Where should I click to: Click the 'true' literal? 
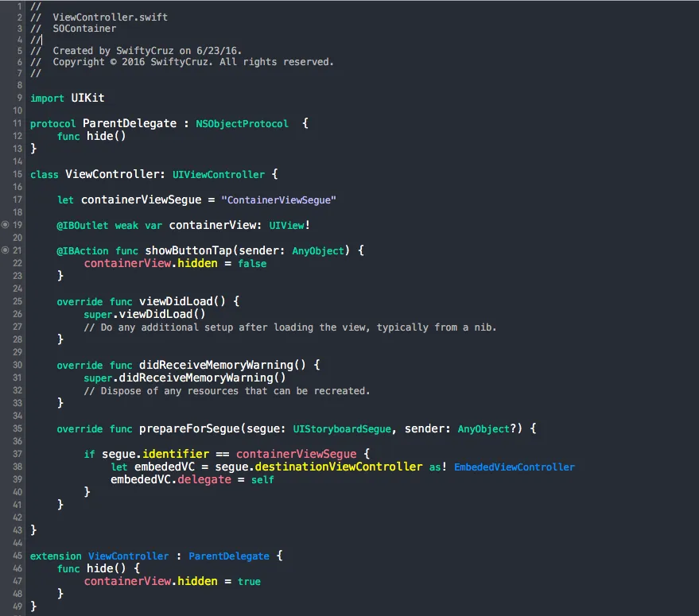(249, 581)
